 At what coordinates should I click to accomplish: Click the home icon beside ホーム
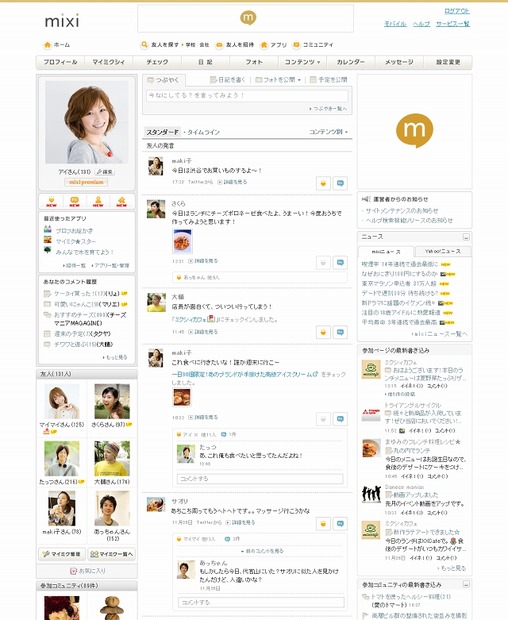click(47, 45)
